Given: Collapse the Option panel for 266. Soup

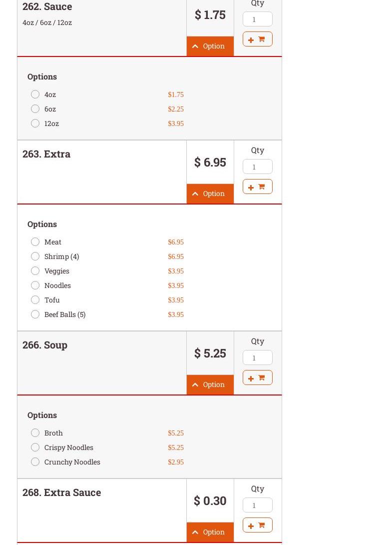Looking at the screenshot, I should point(210,384).
